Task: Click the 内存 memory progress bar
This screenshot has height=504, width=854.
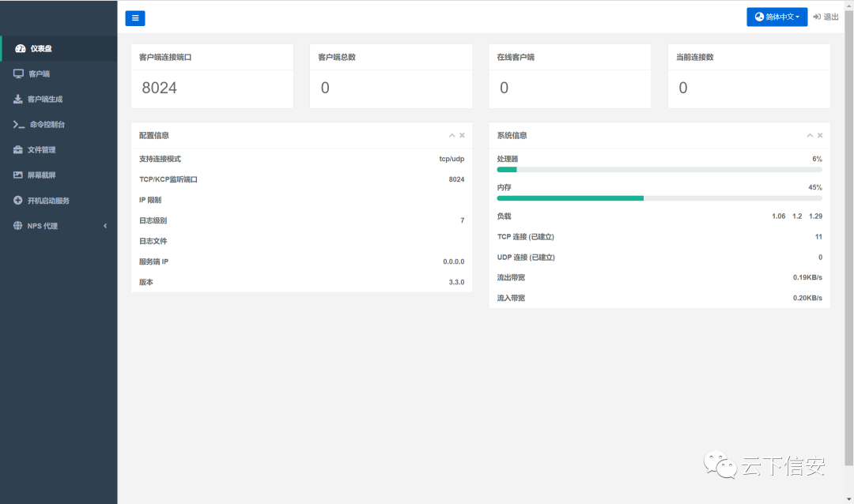Action: click(659, 198)
